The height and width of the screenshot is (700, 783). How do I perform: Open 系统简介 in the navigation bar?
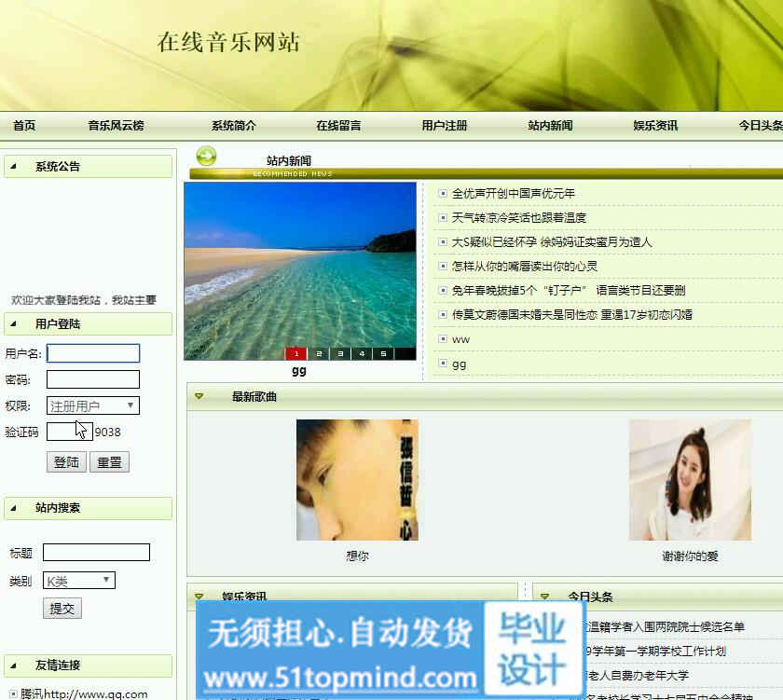(233, 125)
